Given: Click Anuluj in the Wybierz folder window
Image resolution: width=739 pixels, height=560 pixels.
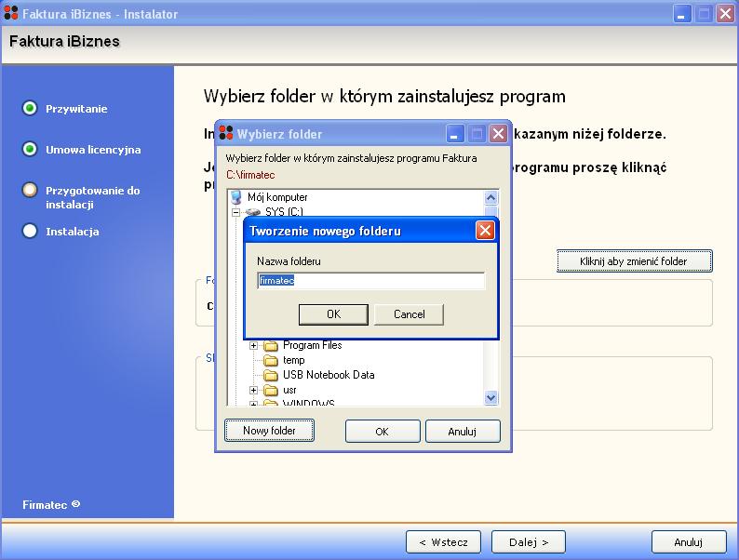Looking at the screenshot, I should [463, 432].
